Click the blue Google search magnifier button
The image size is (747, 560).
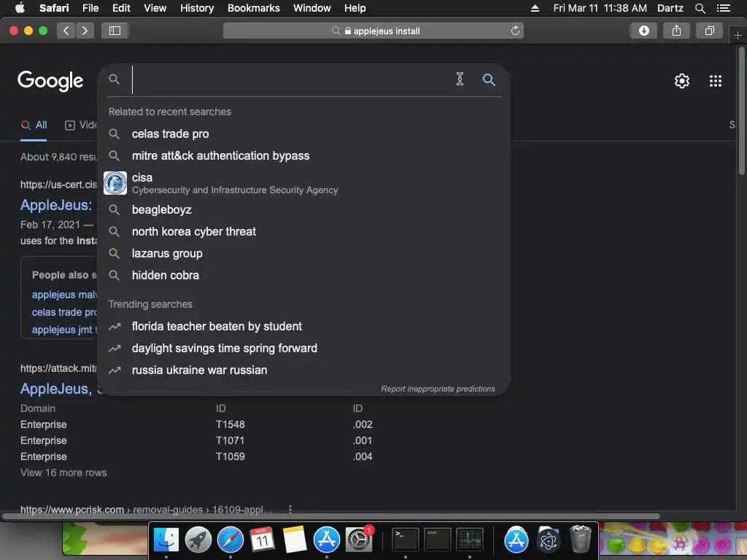(489, 79)
